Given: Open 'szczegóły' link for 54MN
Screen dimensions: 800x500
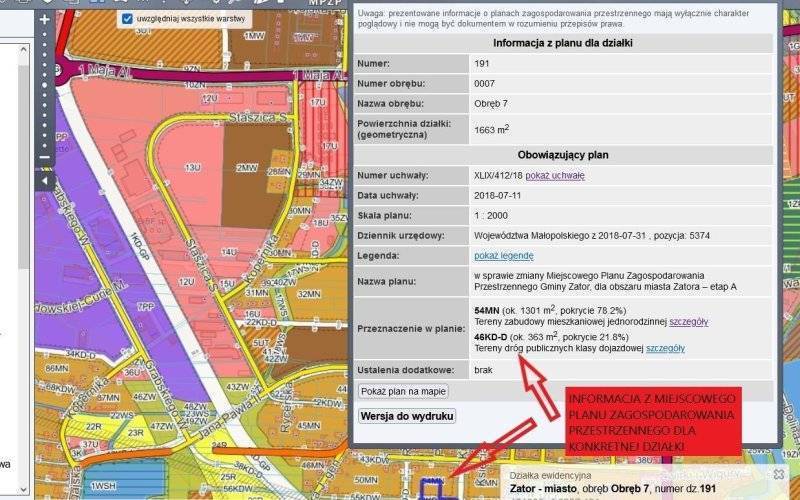Looking at the screenshot, I should tap(689, 322).
